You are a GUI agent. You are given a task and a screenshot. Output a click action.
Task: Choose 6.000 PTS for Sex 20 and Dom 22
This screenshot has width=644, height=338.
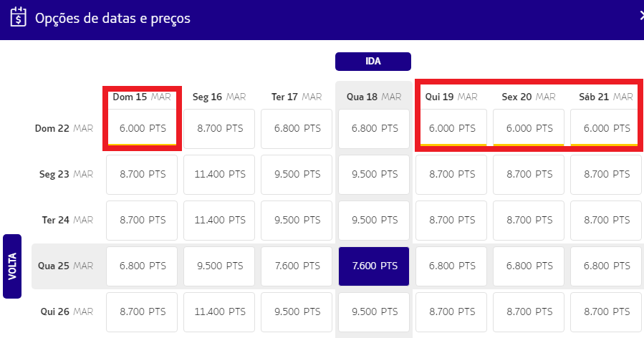click(x=529, y=129)
